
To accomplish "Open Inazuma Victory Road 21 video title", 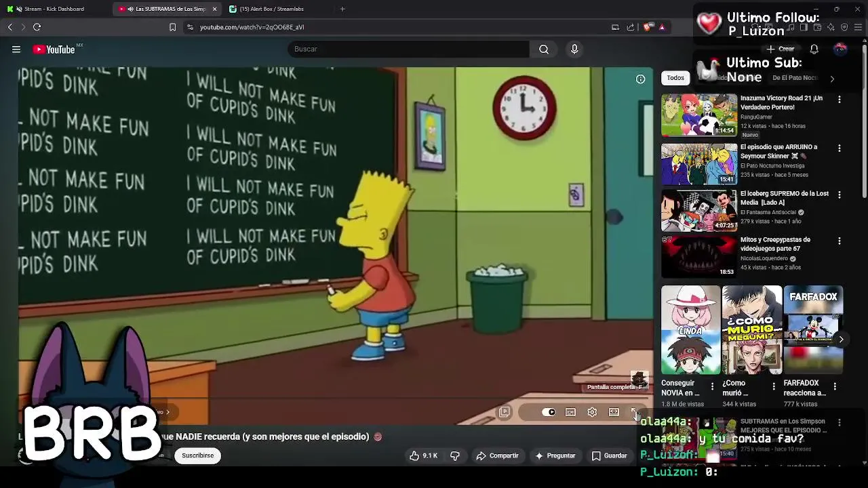I will tap(781, 102).
